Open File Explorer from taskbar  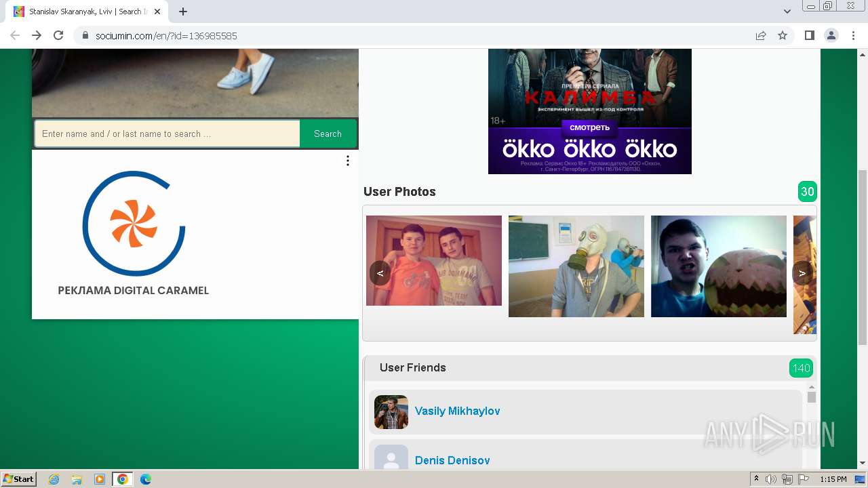(77, 479)
